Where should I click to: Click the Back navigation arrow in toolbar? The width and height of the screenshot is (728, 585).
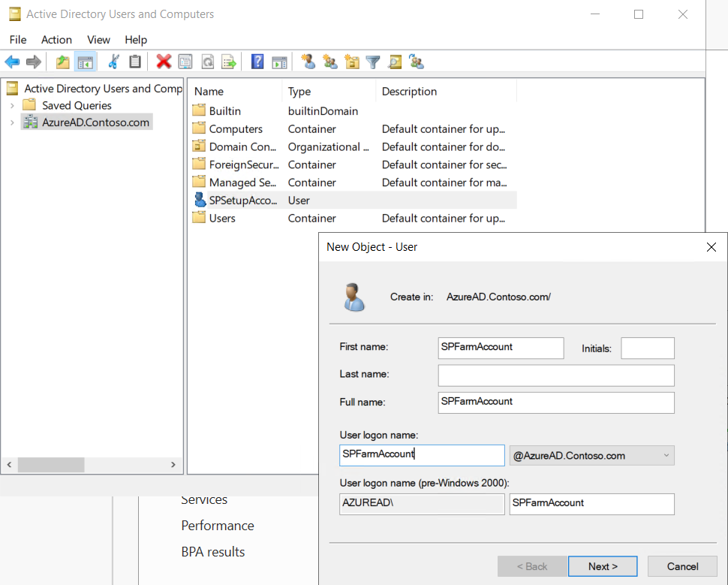coord(12,62)
